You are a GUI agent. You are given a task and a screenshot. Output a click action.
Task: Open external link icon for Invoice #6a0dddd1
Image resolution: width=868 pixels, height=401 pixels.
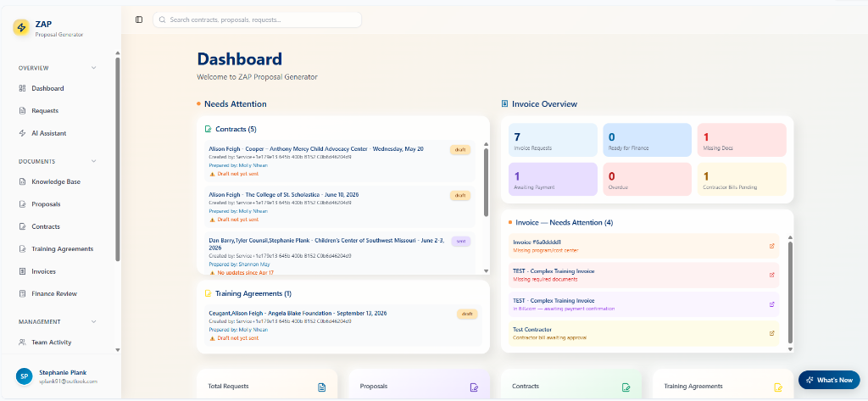pos(772,246)
